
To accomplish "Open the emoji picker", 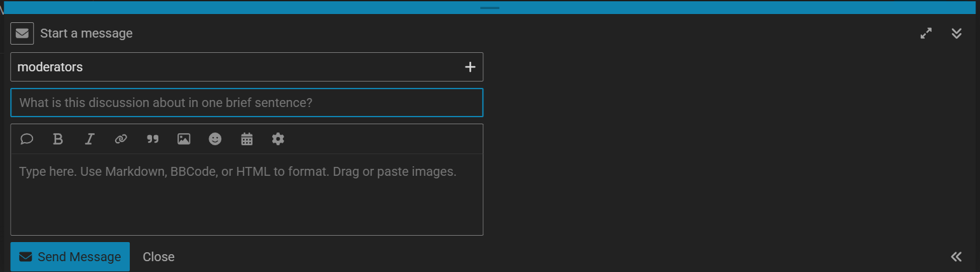I will (215, 139).
